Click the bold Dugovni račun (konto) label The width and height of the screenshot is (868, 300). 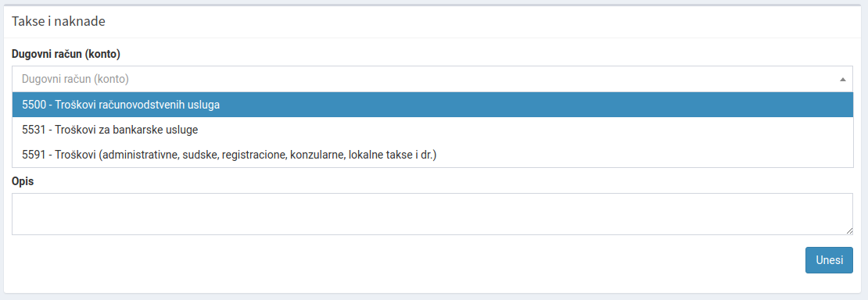click(66, 54)
